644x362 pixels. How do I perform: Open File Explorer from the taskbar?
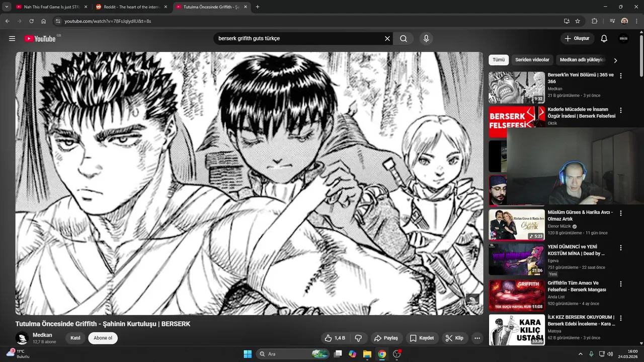click(x=367, y=354)
